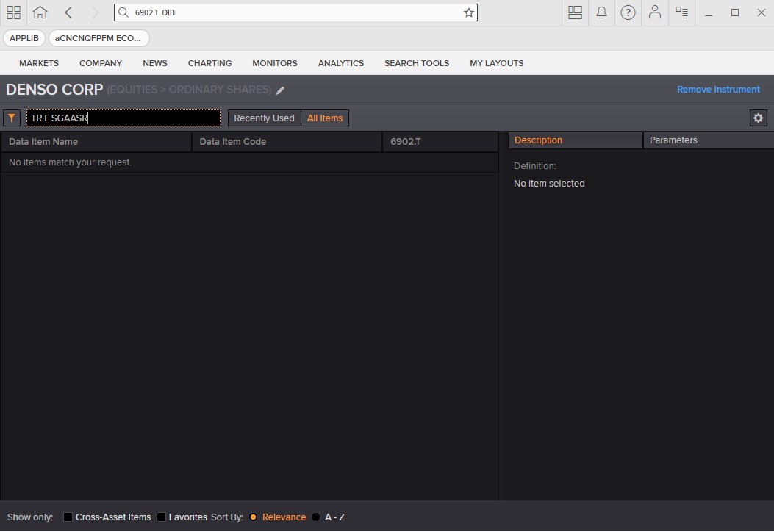Select the aCNCNQFPFM ECO... tab pill
Screen dimensions: 774x532
pos(98,38)
